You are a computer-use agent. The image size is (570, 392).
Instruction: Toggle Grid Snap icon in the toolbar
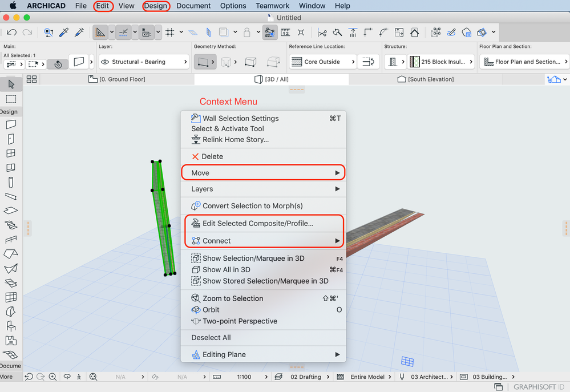pos(169,33)
